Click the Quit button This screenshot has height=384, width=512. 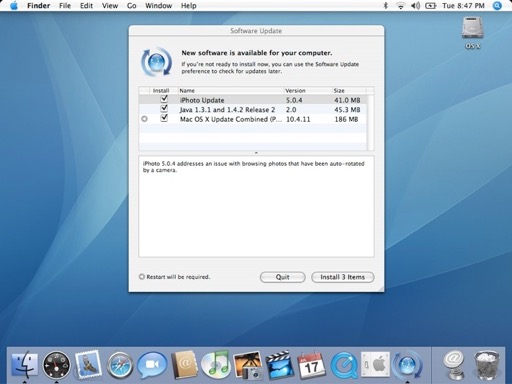pyautogui.click(x=282, y=277)
